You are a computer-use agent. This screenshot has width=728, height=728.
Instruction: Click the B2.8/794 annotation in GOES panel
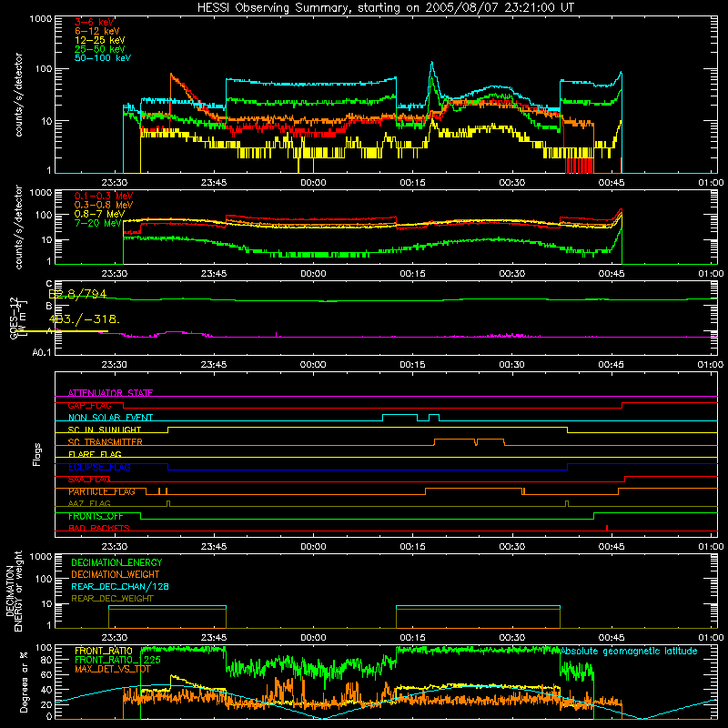77,294
